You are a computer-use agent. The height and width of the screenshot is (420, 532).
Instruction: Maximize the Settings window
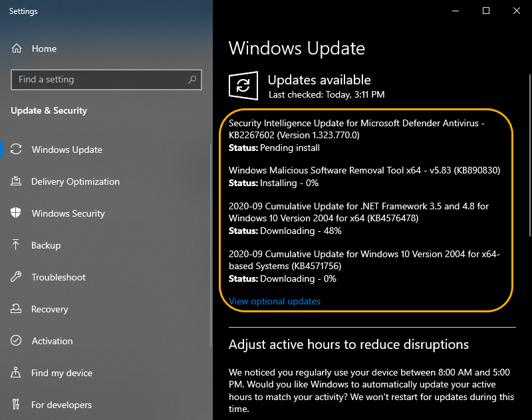tap(486, 11)
